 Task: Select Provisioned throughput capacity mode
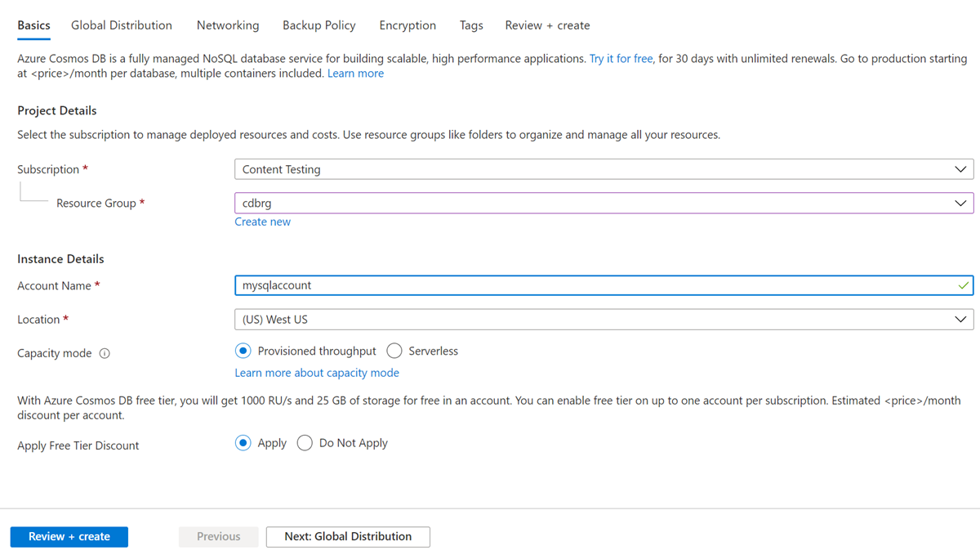[x=243, y=351]
